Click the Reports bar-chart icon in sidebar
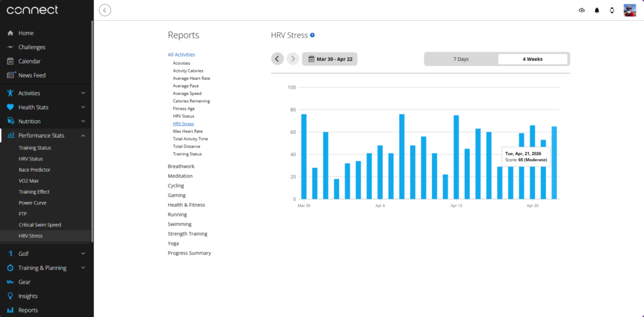Screen dimensions: 644x317 click(x=10, y=311)
